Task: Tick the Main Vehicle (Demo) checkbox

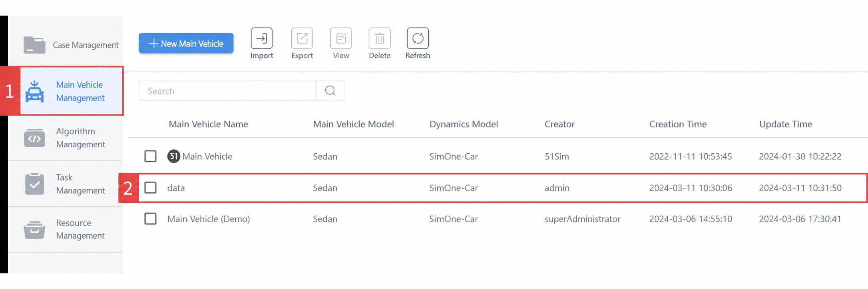Action: [150, 219]
